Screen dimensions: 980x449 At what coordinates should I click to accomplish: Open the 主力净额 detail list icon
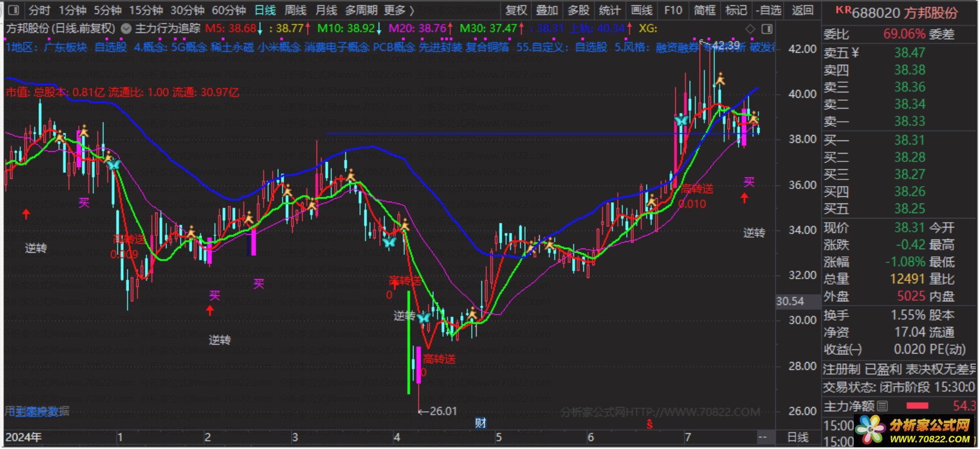tap(882, 406)
